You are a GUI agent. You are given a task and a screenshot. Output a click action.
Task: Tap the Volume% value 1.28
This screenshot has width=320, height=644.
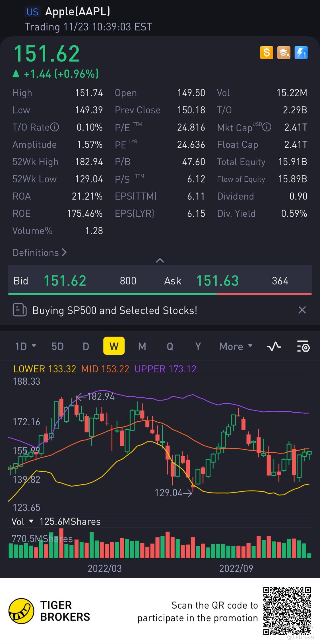[94, 231]
